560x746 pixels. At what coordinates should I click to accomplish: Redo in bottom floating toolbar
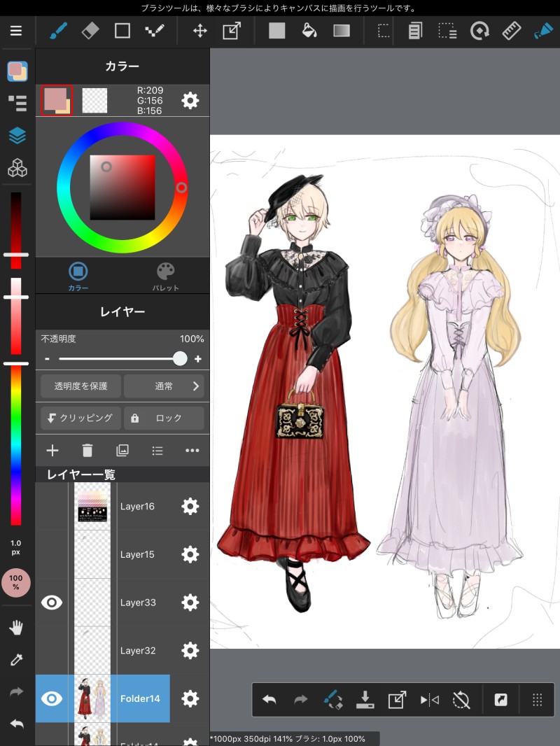[301, 699]
